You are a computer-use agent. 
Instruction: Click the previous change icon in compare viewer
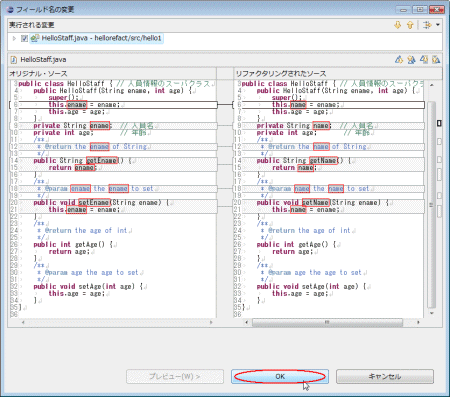coord(436,60)
